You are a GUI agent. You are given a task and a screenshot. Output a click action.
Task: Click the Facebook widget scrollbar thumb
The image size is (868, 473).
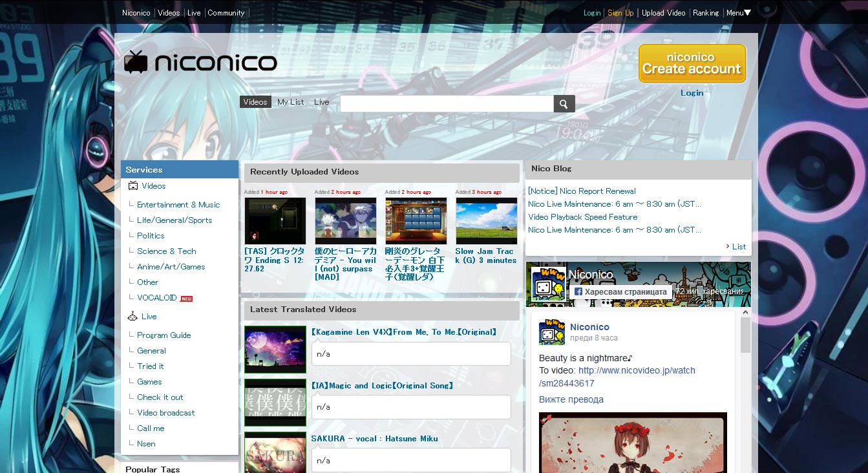pos(745,335)
